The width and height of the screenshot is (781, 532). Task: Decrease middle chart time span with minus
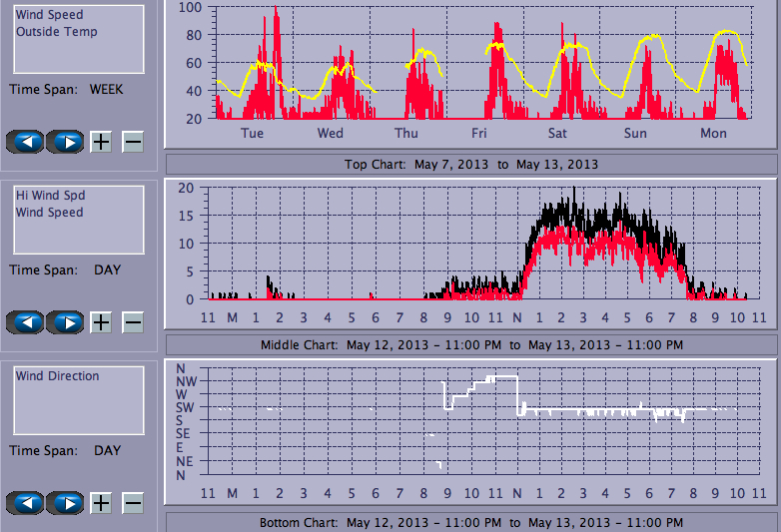click(x=133, y=322)
